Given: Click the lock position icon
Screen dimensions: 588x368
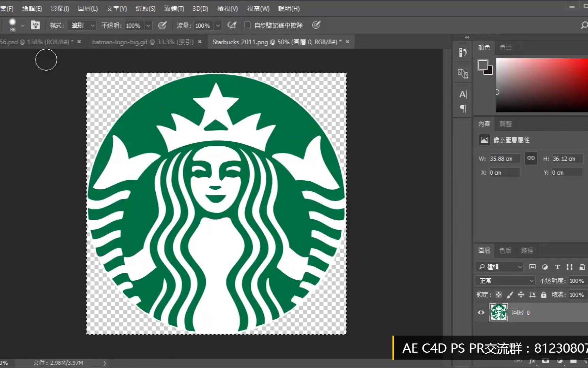Looking at the screenshot, I should pyautogui.click(x=521, y=295).
